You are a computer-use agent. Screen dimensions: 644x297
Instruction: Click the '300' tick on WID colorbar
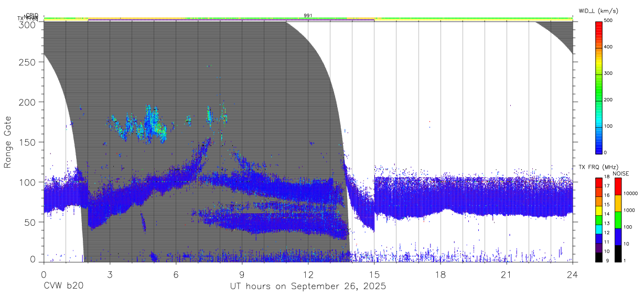pos(609,74)
